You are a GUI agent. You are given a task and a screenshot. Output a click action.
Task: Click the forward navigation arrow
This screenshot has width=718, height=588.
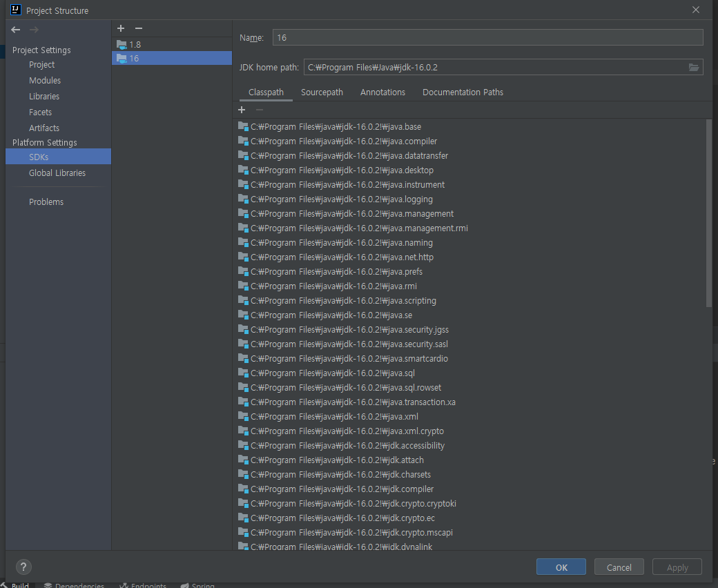tap(34, 30)
